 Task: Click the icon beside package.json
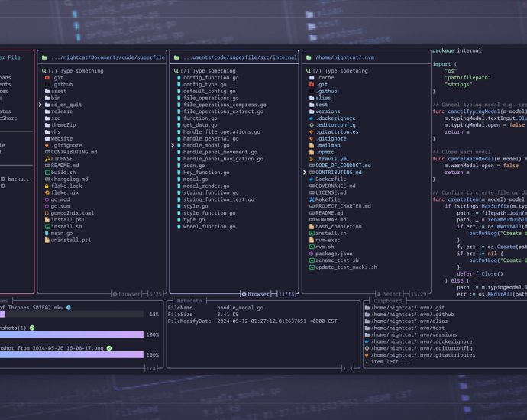click(312, 254)
